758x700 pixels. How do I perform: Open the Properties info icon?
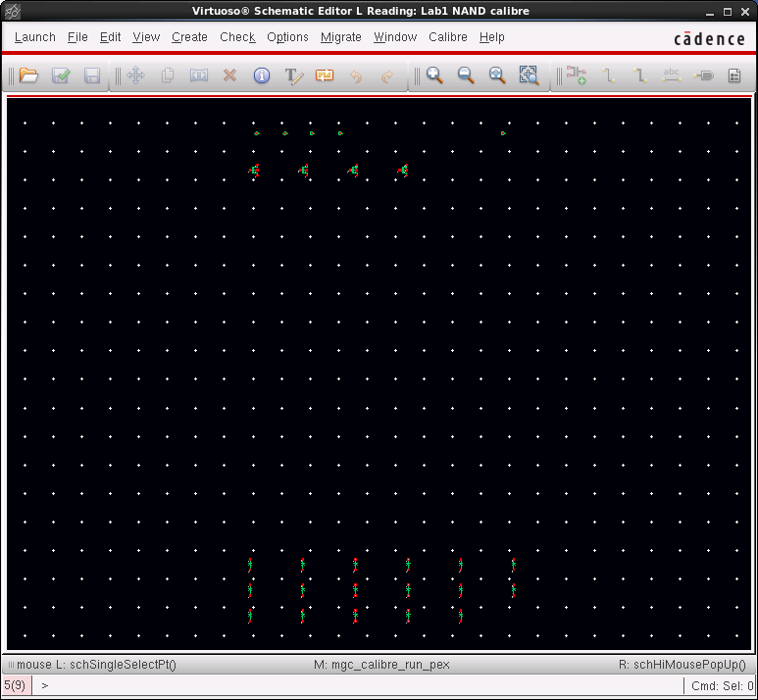[262, 75]
